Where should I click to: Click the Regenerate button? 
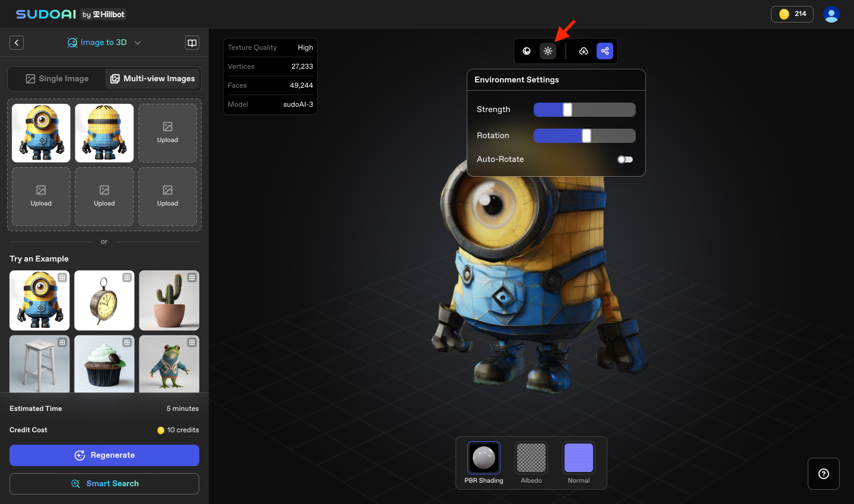click(104, 455)
